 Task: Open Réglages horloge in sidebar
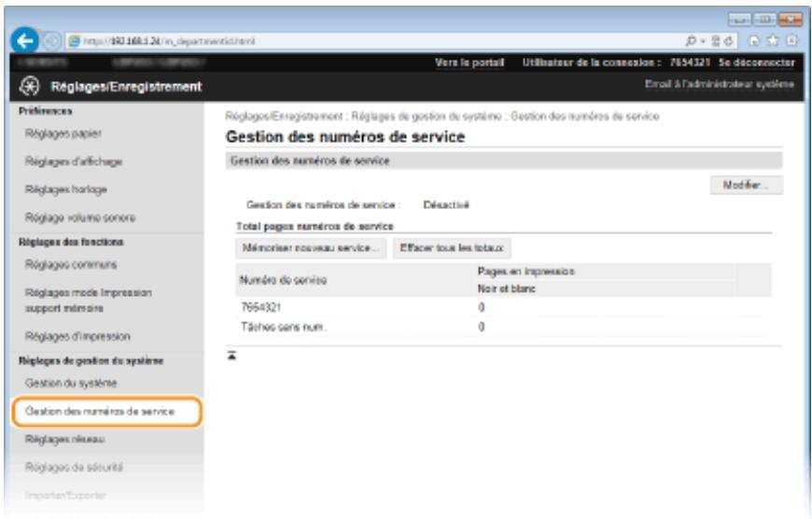tap(65, 189)
